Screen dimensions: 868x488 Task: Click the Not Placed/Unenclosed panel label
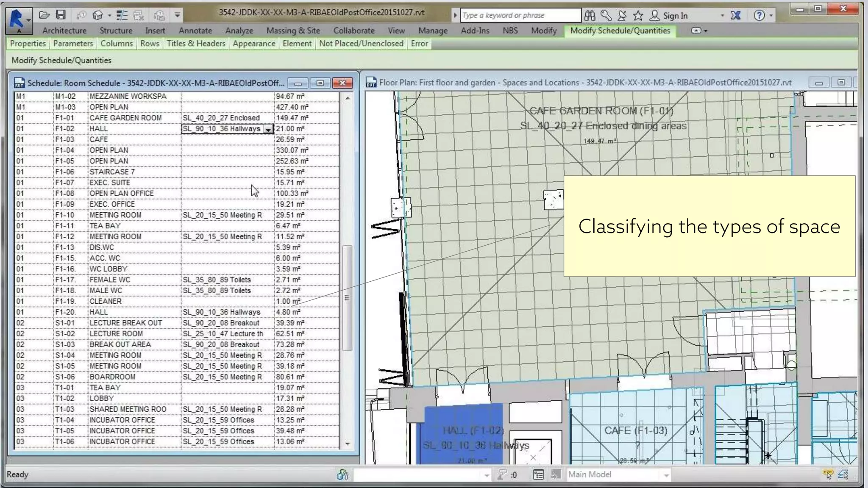(x=361, y=43)
